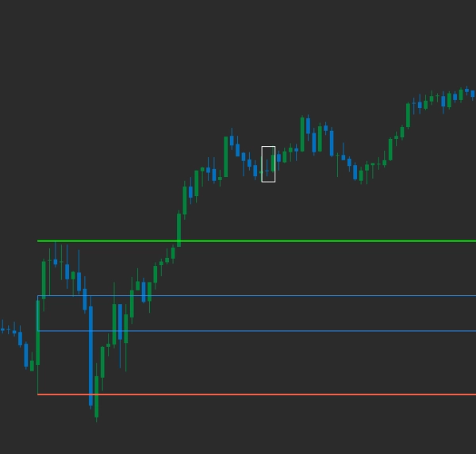Click the tall green candle left of white rectangle
Screen dimensions: 476x454
tap(226, 156)
